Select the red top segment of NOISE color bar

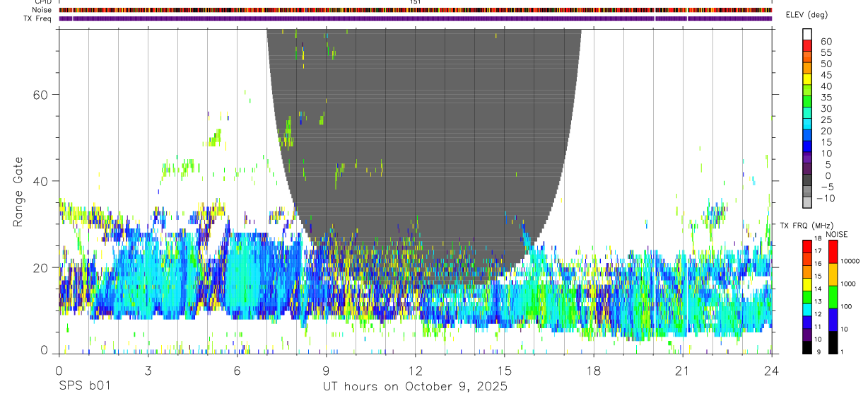pyautogui.click(x=832, y=252)
